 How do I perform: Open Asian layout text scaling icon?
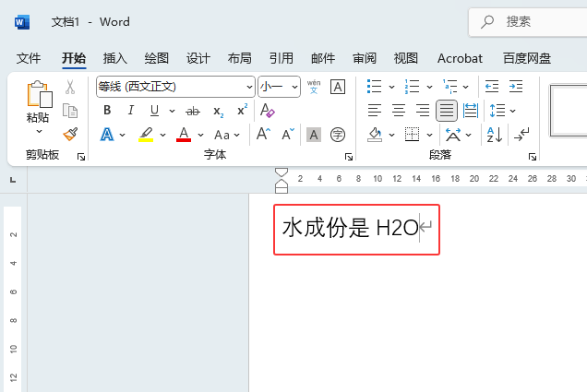click(x=453, y=135)
